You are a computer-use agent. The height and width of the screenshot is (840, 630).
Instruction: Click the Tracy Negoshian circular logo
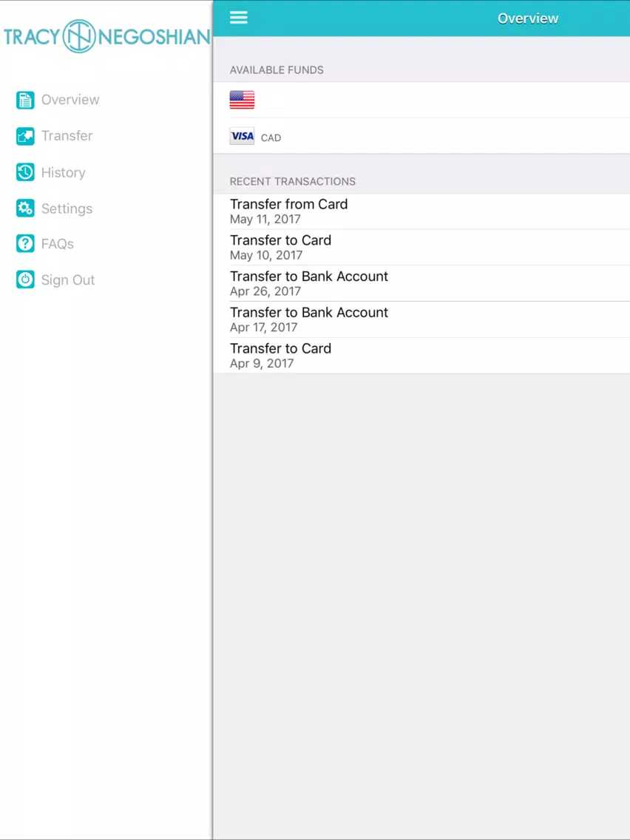[79, 36]
